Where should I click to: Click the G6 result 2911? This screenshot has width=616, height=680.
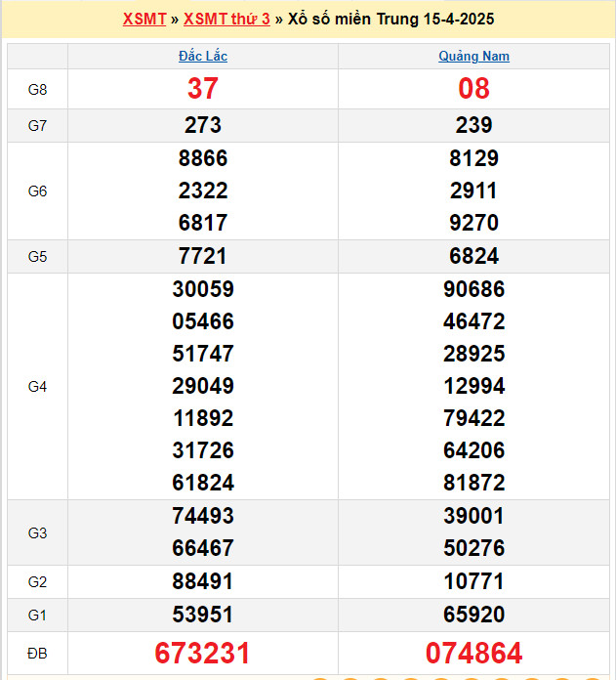(473, 191)
